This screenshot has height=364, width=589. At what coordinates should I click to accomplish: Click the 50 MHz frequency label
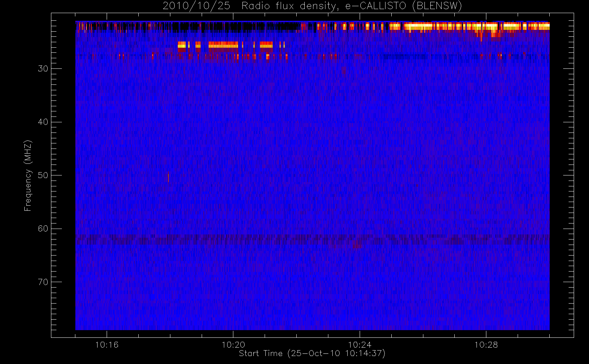point(43,175)
